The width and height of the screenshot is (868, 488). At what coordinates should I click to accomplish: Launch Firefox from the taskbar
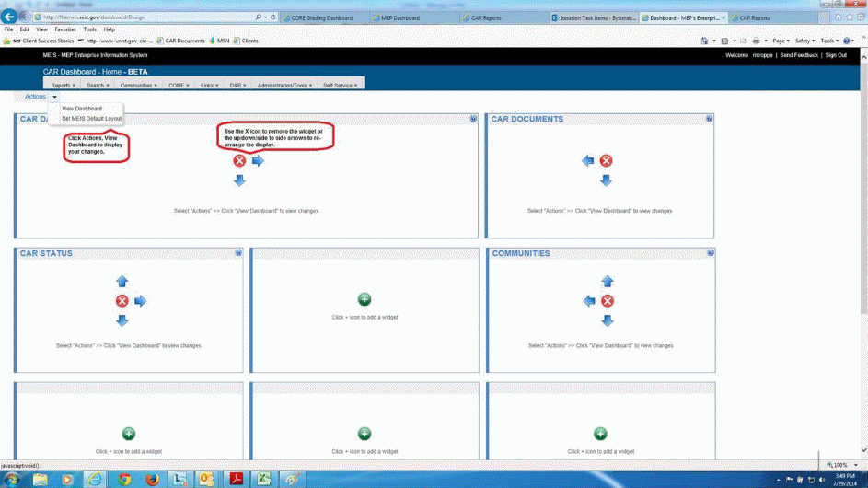152,479
